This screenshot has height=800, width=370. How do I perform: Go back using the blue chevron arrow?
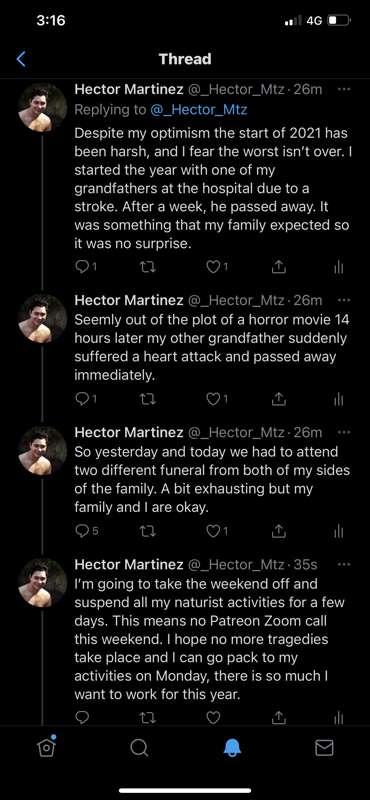(x=20, y=59)
